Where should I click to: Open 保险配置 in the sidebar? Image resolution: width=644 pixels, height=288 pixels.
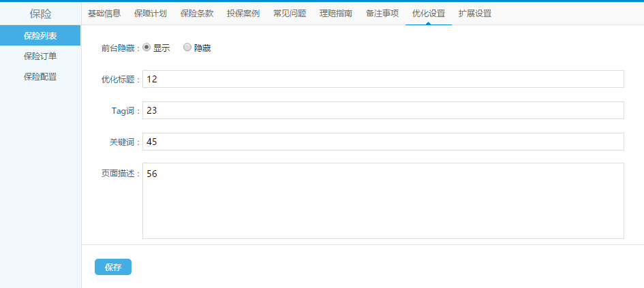pos(40,76)
